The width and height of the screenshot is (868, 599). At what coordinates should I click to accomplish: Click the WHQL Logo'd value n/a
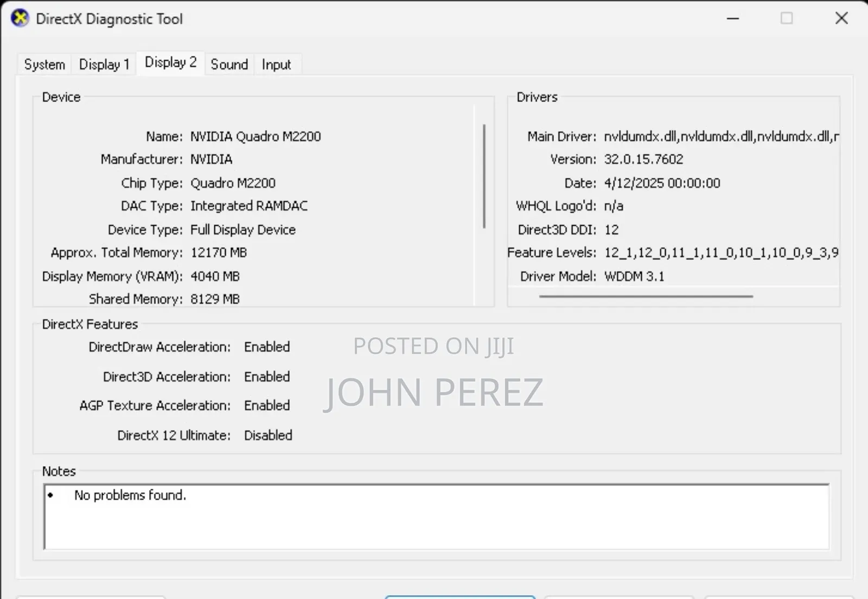(x=614, y=206)
